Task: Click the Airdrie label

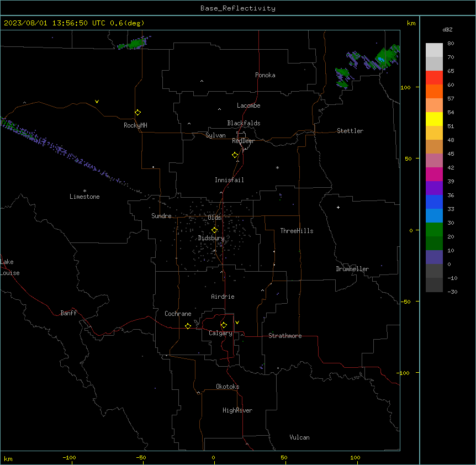Action: 223,297
